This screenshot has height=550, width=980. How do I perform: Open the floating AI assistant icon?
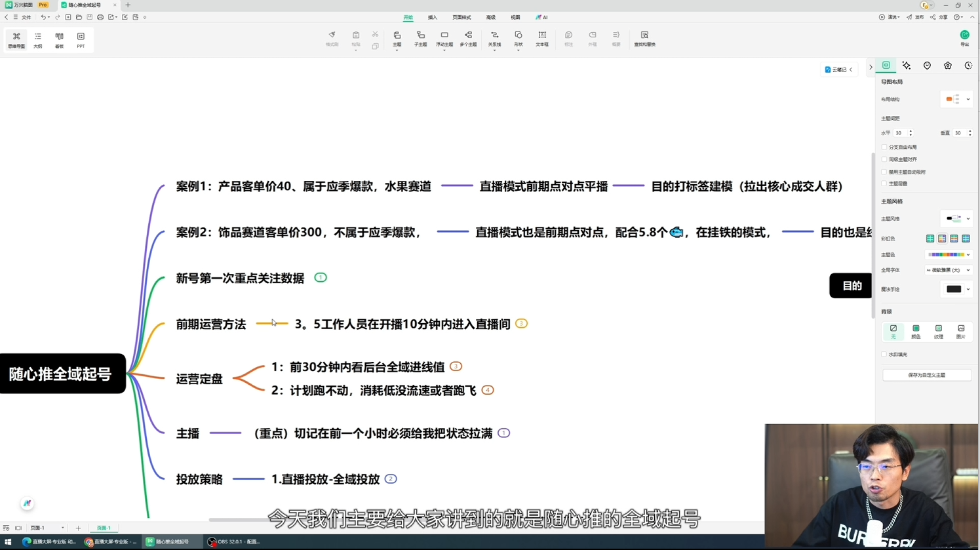(27, 503)
